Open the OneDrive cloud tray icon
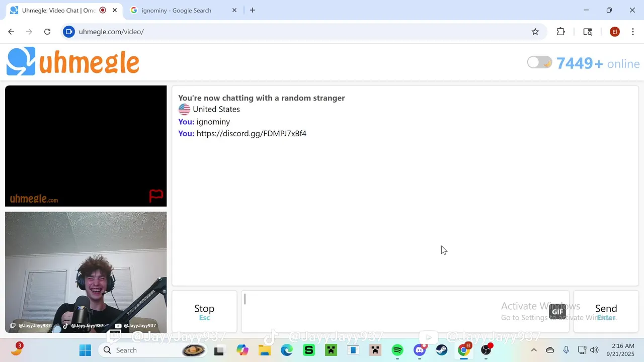Image resolution: width=644 pixels, height=362 pixels. (x=550, y=350)
